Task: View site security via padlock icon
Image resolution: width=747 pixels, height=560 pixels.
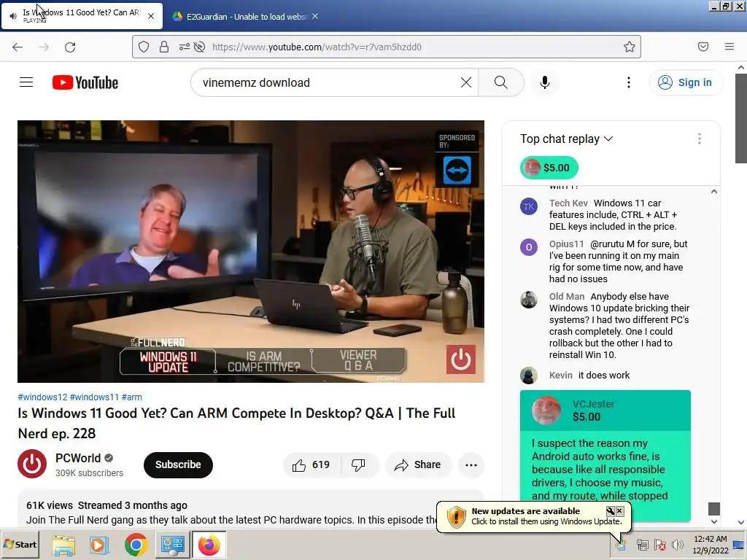Action: (x=164, y=47)
